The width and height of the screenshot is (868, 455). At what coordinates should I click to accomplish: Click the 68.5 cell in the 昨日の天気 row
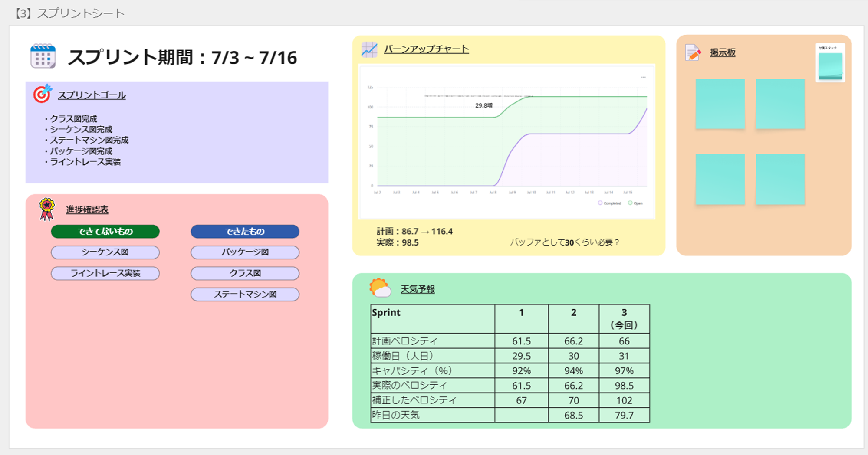point(574,415)
